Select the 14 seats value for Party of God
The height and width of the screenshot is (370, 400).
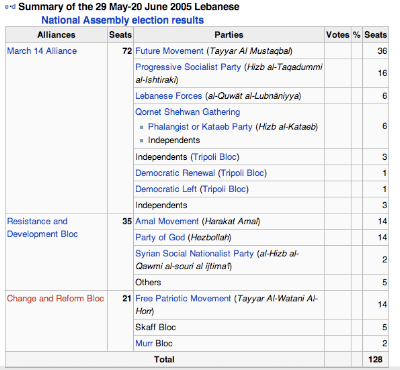382,237
